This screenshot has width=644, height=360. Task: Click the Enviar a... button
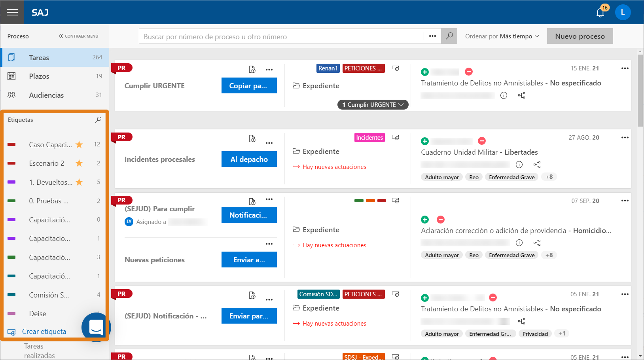[249, 260]
